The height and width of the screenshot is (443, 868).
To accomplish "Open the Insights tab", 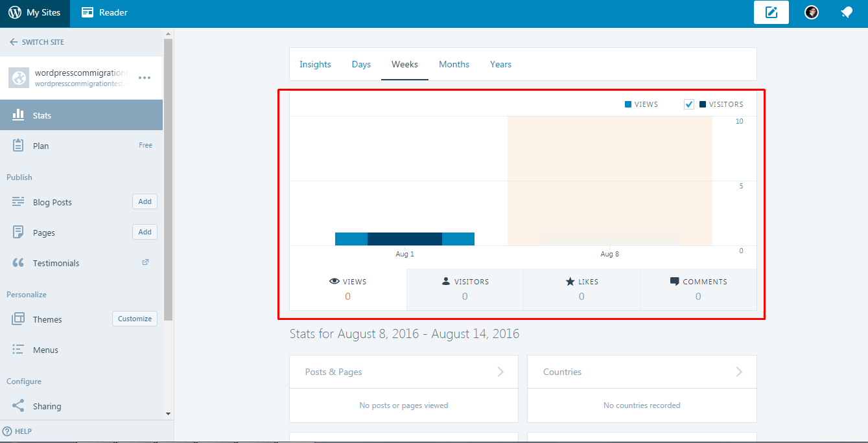I will (x=315, y=64).
